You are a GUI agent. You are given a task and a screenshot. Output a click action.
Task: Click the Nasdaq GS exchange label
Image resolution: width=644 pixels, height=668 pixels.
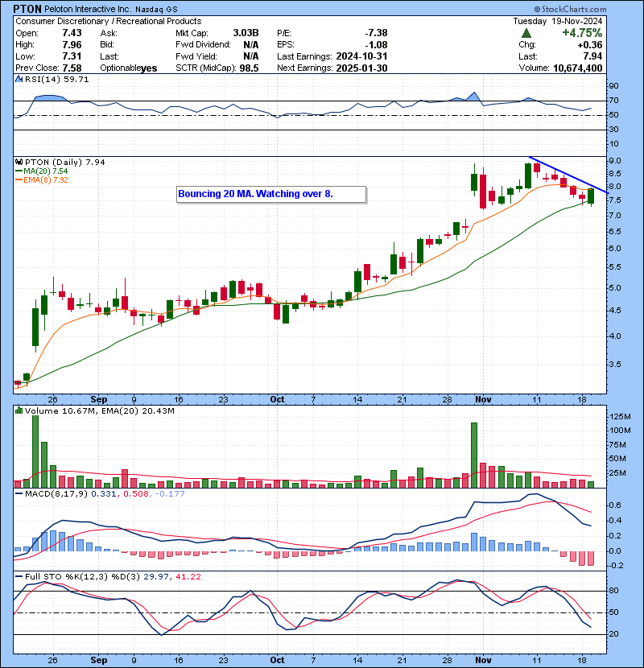tap(156, 10)
